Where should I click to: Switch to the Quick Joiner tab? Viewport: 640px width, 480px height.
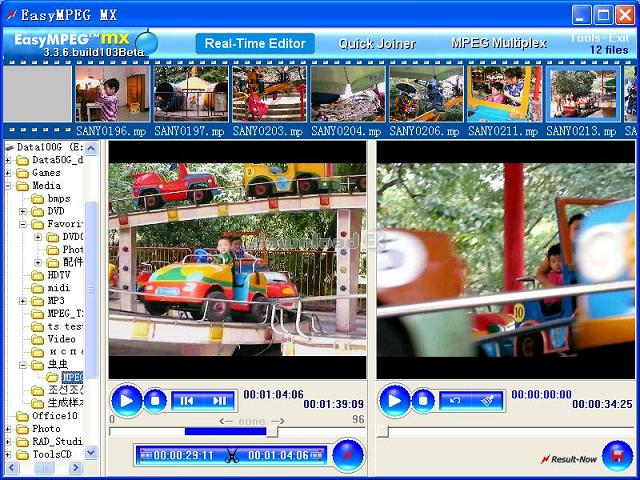coord(377,44)
